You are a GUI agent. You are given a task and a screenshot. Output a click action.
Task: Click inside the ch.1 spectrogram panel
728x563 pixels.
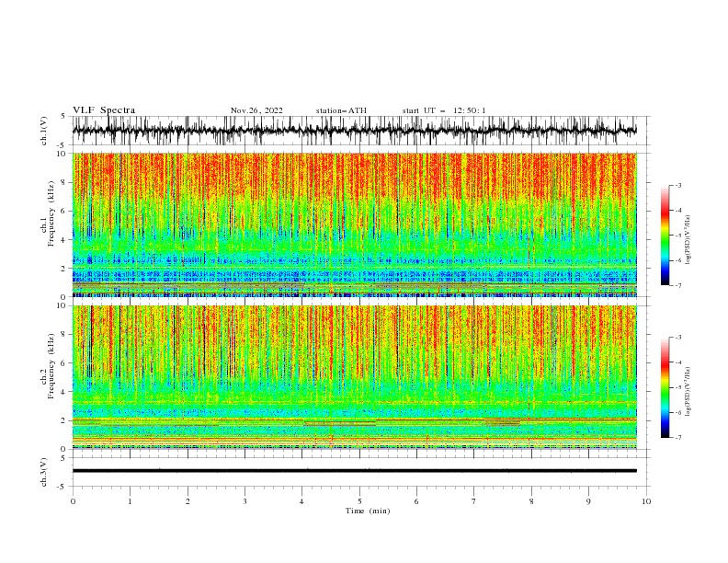(355, 224)
